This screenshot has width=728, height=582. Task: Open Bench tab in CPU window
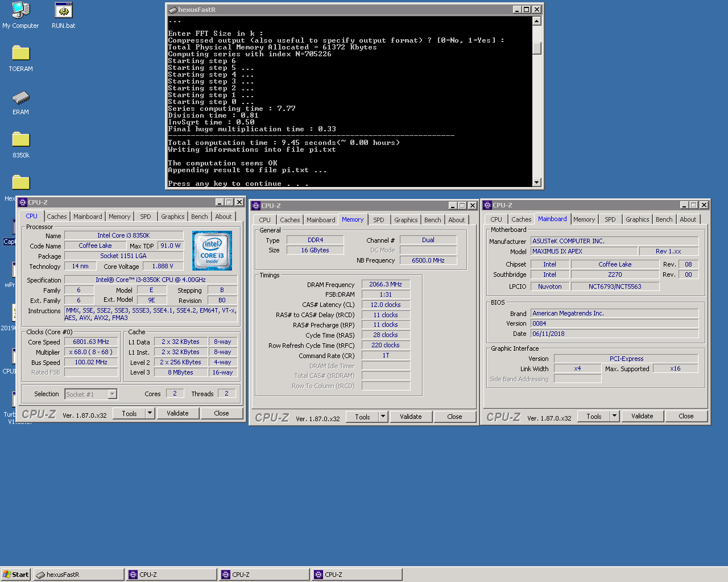[199, 217]
